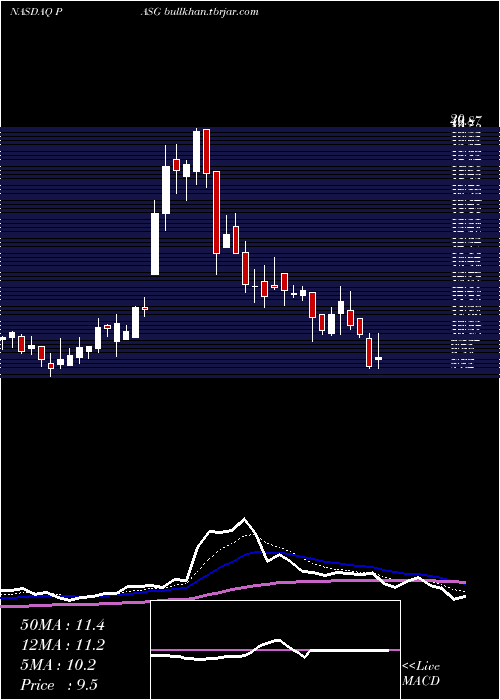500x700 pixels.
Task: Click the 12MA : 11.2 value
Action: point(62,645)
